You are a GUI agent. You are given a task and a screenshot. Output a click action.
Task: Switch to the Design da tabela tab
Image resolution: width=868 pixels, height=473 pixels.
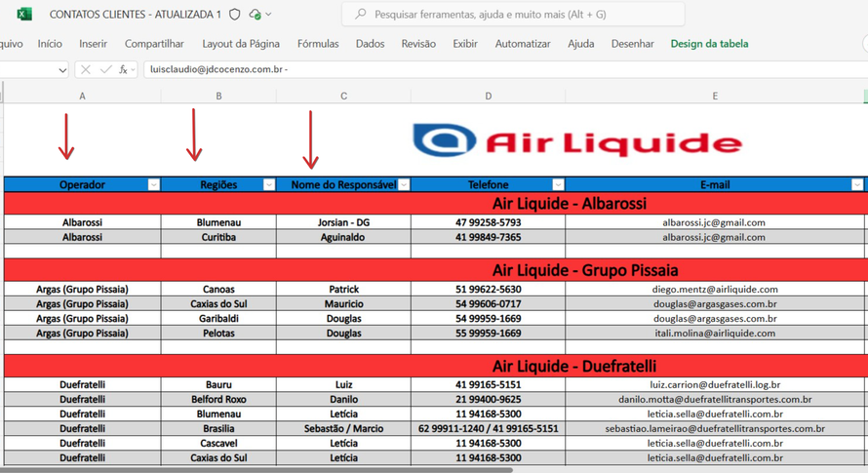[709, 44]
